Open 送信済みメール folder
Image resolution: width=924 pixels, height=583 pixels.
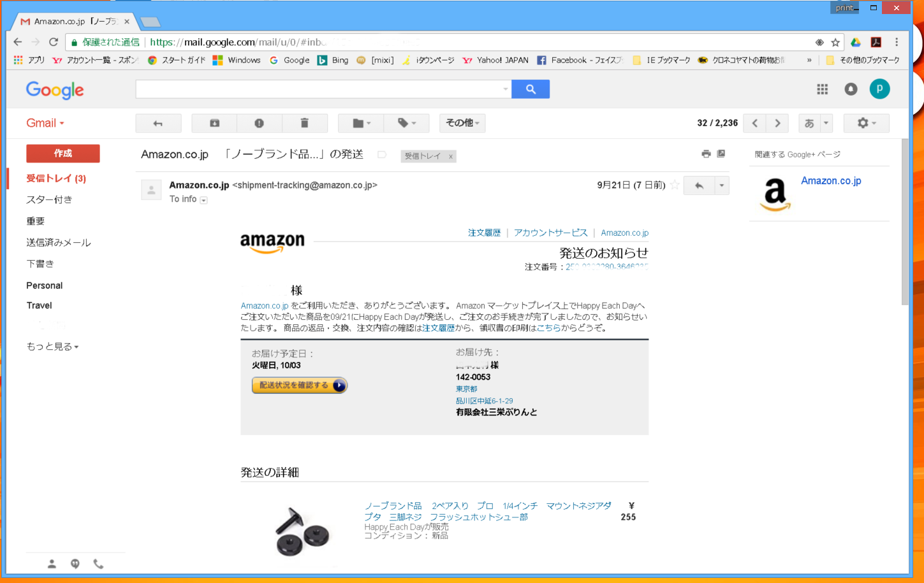click(59, 242)
